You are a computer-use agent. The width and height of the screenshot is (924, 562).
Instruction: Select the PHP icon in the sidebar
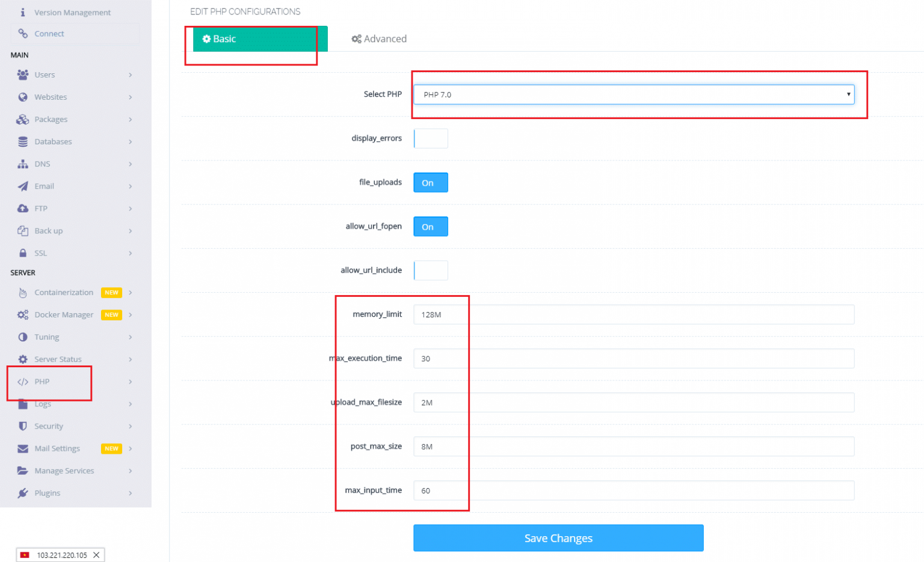(x=22, y=381)
